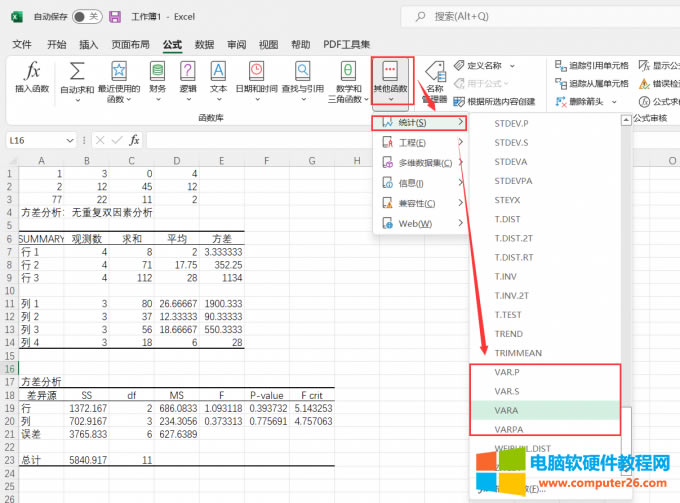Open the 文本 functions icon
The image size is (680, 503).
[218, 72]
